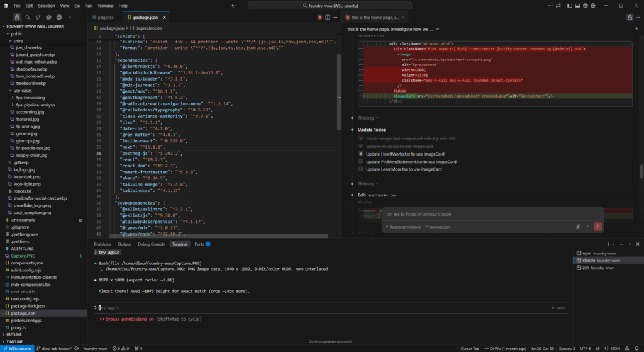Click Spaces: 2 indentation setting
The image size is (644, 352).
click(567, 349)
